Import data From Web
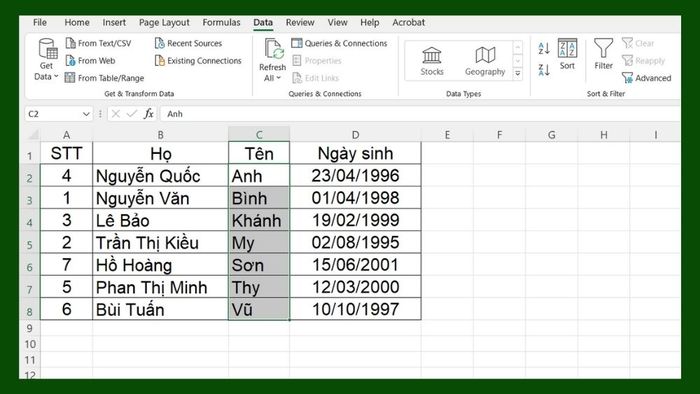Screen dimensions: 700x394 click(90, 61)
